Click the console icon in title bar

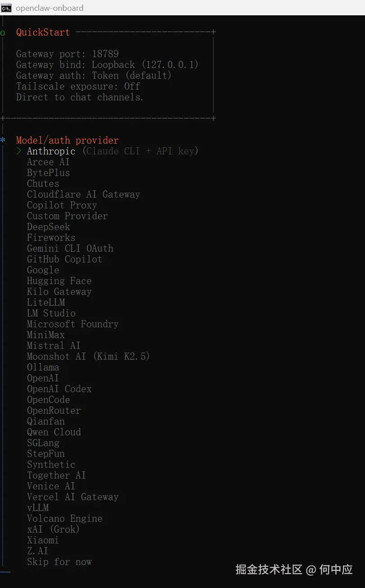pyautogui.click(x=6, y=8)
